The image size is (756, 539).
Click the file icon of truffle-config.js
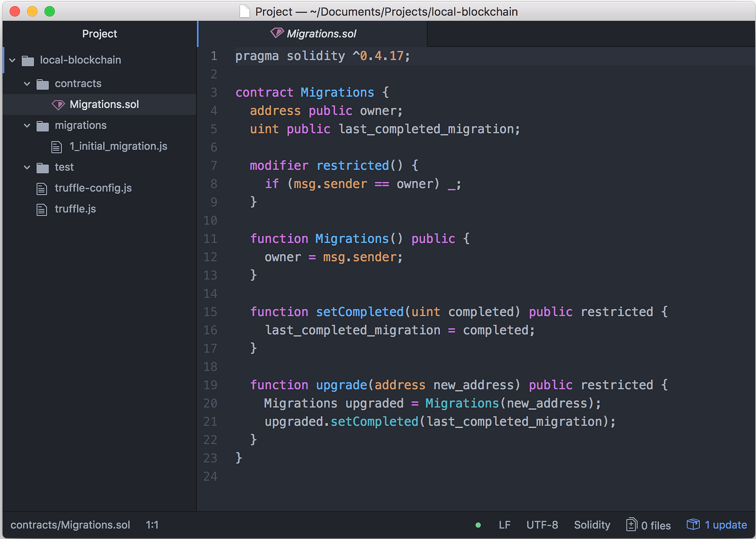(x=42, y=188)
